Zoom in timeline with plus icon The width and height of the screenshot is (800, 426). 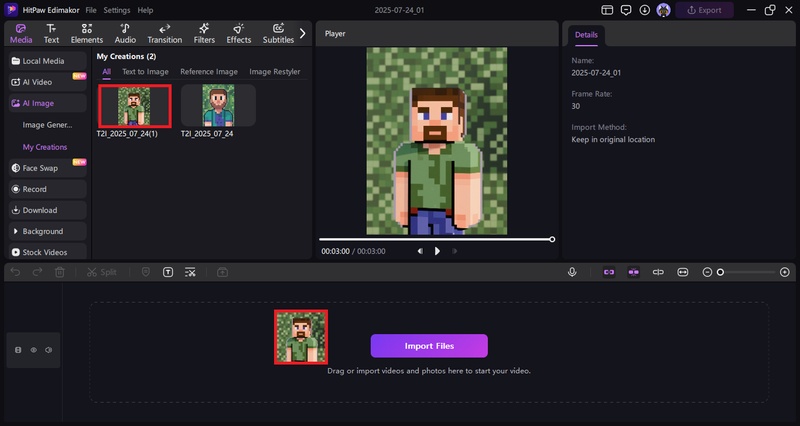tap(785, 272)
